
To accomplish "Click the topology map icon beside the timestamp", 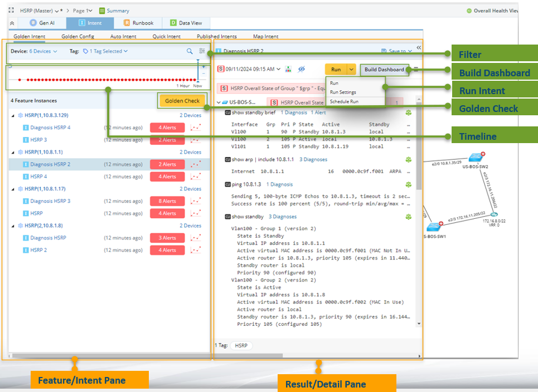I will tap(288, 70).
